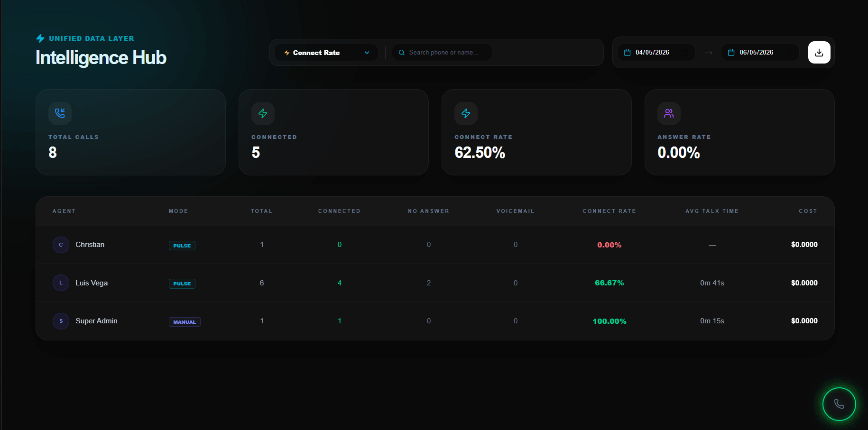This screenshot has width=868, height=430.
Task: Click Christian's $0.0000 cost value
Action: [x=804, y=245]
